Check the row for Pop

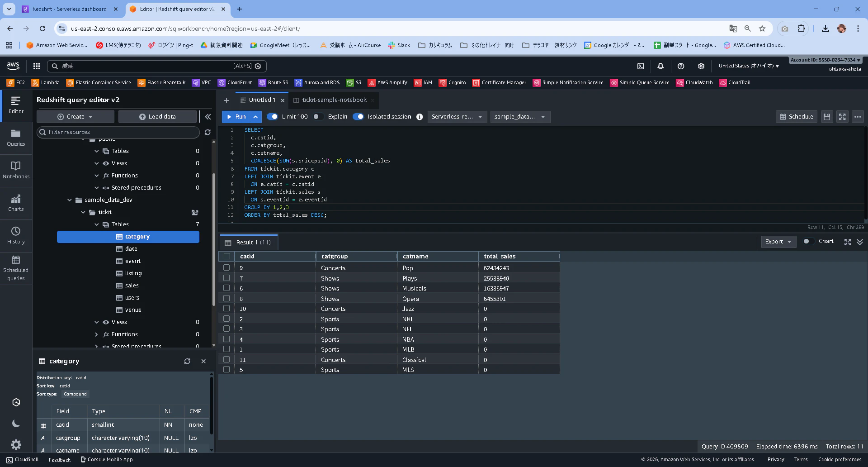226,267
